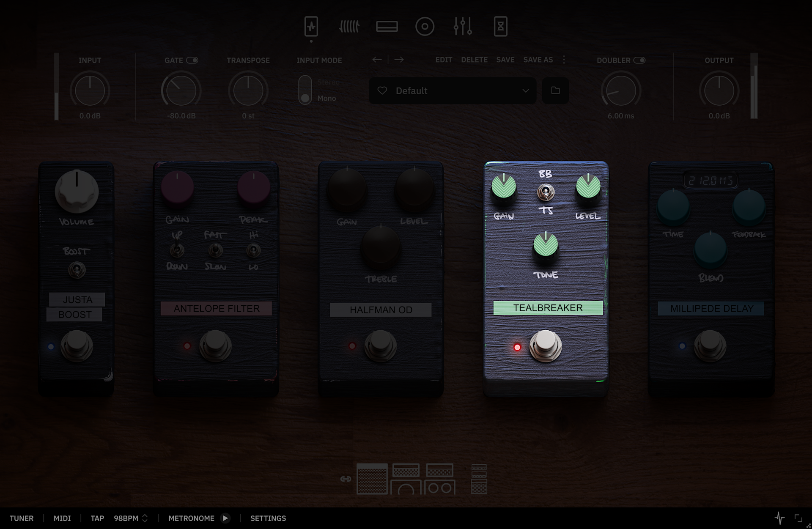812x529 pixels.
Task: Open the preset folder browser
Action: pos(555,90)
